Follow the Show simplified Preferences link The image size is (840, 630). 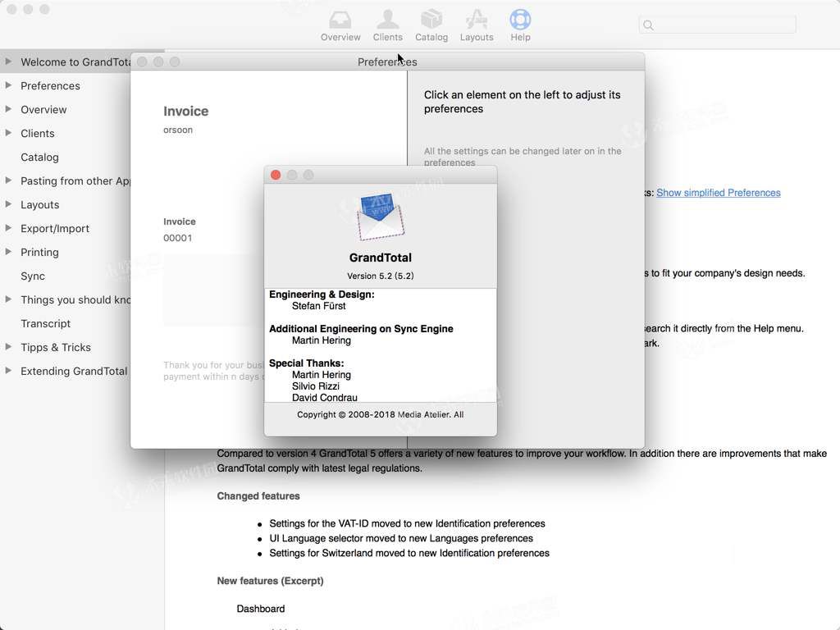pos(719,193)
